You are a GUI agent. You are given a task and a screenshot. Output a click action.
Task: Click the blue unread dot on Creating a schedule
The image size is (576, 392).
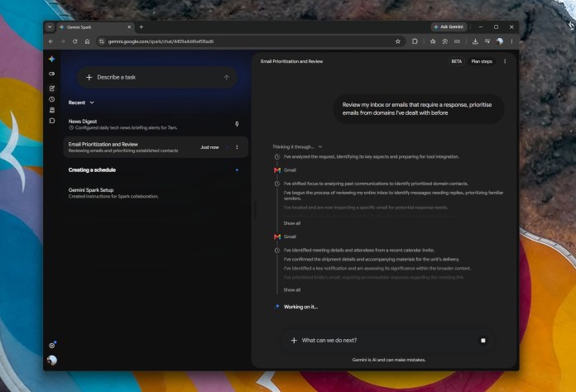pyautogui.click(x=237, y=170)
